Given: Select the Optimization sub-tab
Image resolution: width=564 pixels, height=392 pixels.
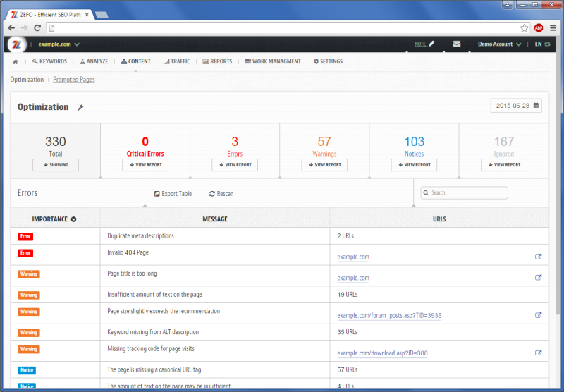Looking at the screenshot, I should 27,80.
